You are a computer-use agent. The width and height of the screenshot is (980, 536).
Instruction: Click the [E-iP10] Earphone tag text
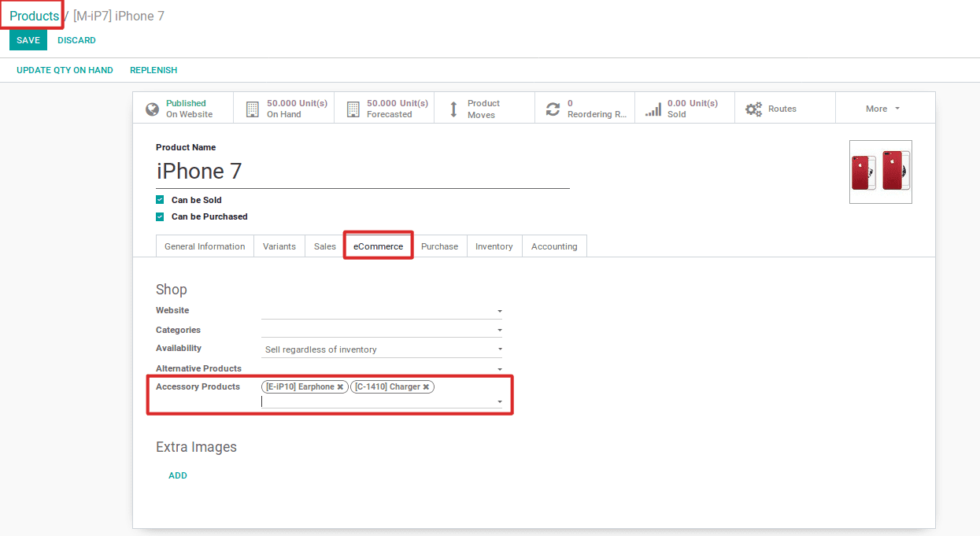300,386
